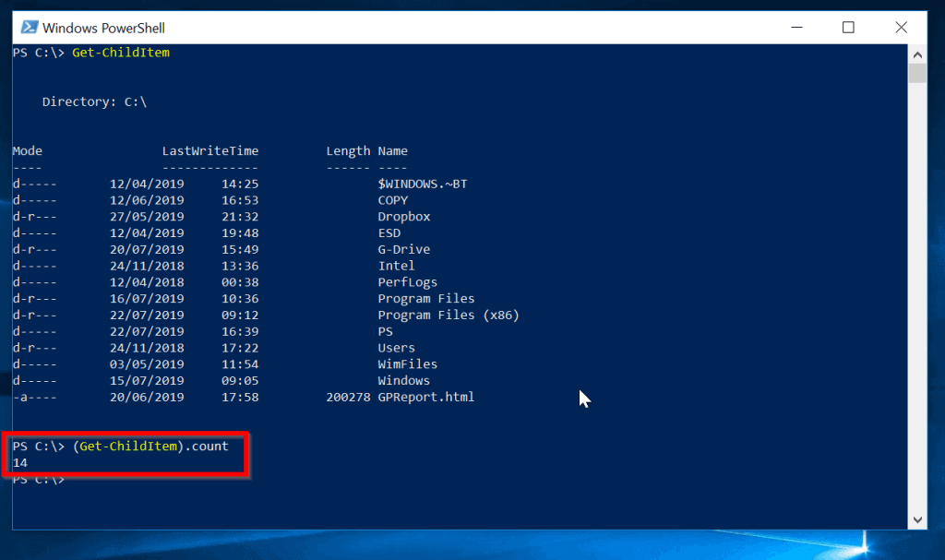Viewport: 945px width, 560px height.
Task: Click the Windows folder in the listing
Action: [x=404, y=380]
